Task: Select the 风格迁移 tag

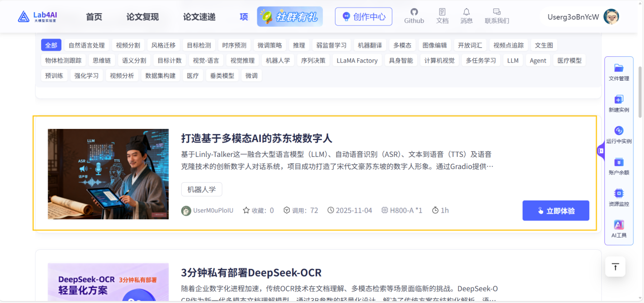Action: tap(163, 45)
